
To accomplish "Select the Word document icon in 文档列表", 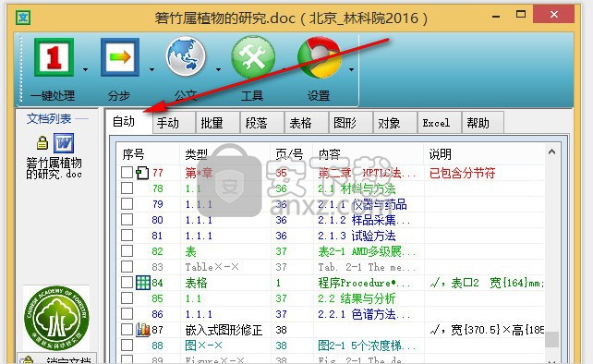I will (x=64, y=143).
